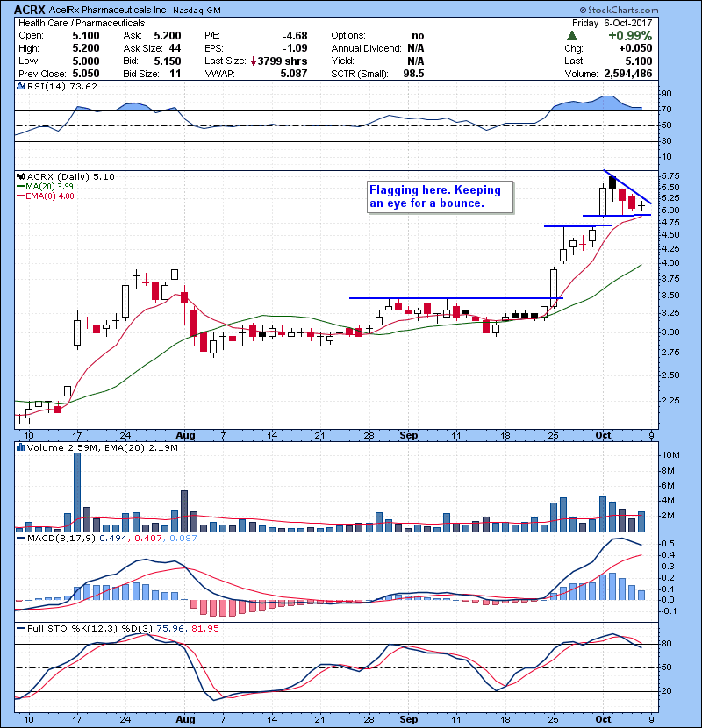Click the High value 5.200
Viewport: 702px width, 728px height.
click(x=86, y=48)
